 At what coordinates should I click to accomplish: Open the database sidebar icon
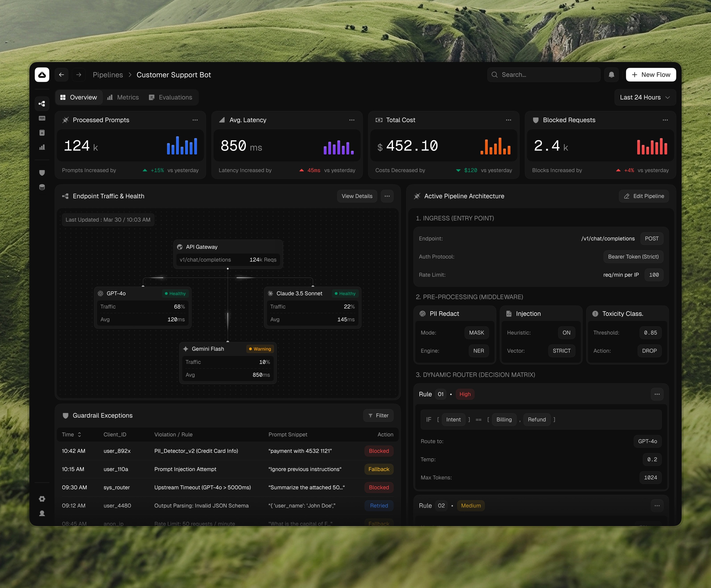pyautogui.click(x=42, y=187)
